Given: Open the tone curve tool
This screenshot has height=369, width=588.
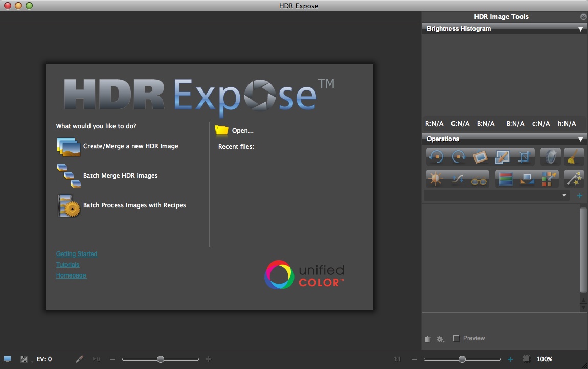Looking at the screenshot, I should 458,179.
